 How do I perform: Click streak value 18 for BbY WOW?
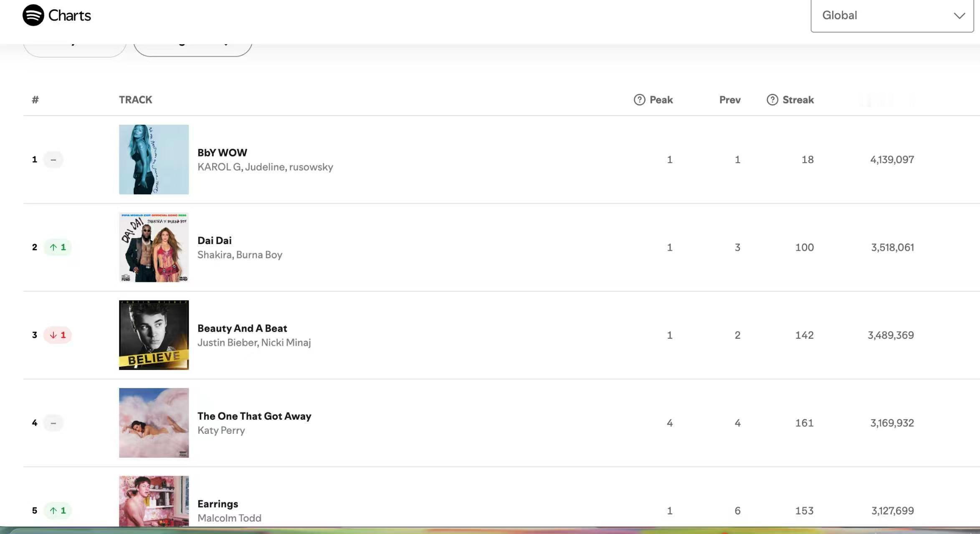point(808,160)
